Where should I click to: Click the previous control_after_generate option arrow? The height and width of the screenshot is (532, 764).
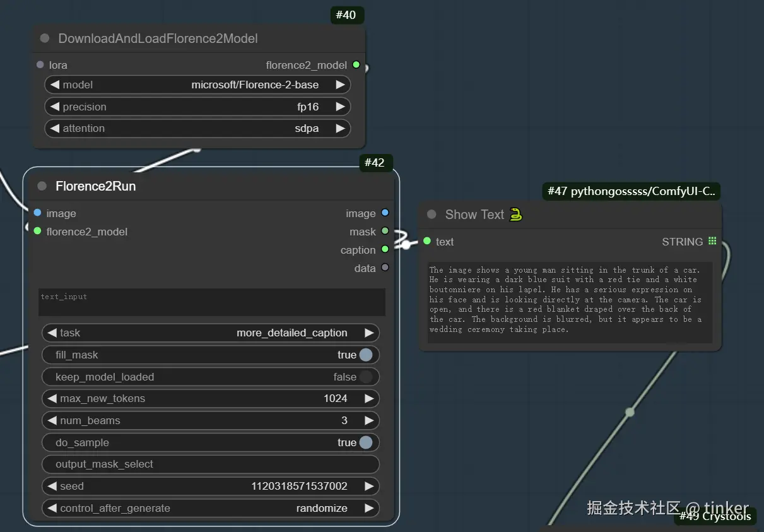click(52, 508)
